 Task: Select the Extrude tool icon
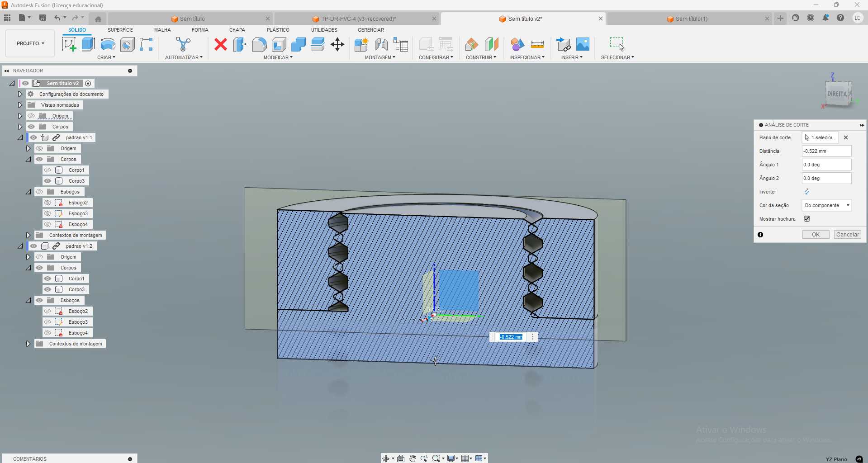pos(88,44)
